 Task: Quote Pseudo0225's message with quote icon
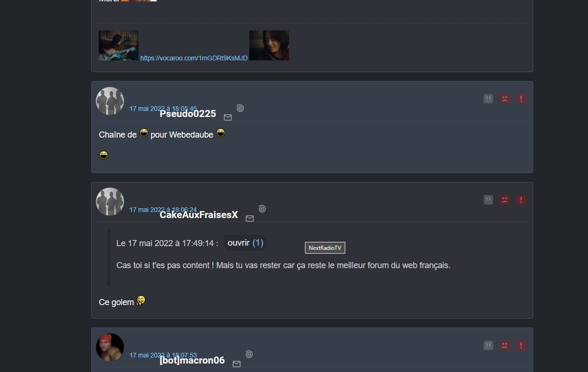pos(488,99)
